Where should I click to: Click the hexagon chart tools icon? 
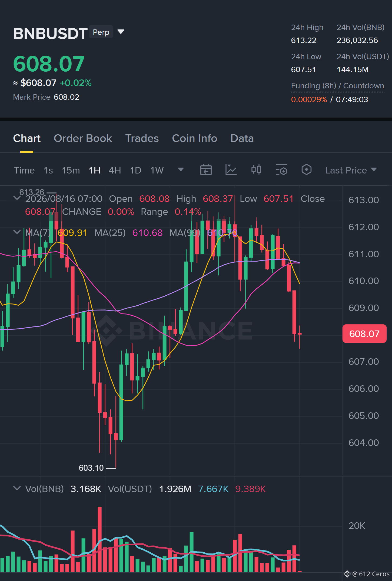306,170
